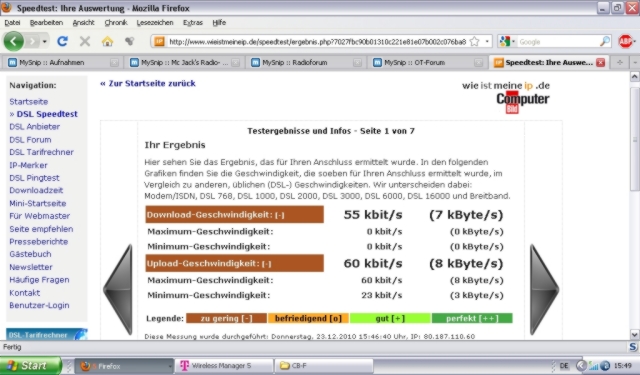The width and height of the screenshot is (640, 375).
Task: Switch to Firefox taskbar button
Action: point(125,366)
